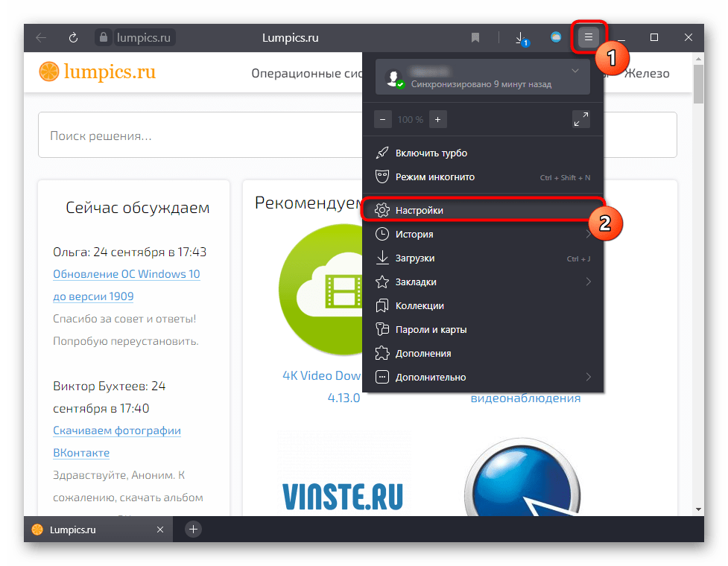Open Passwords and cards menu item
728x566 pixels.
(x=431, y=329)
